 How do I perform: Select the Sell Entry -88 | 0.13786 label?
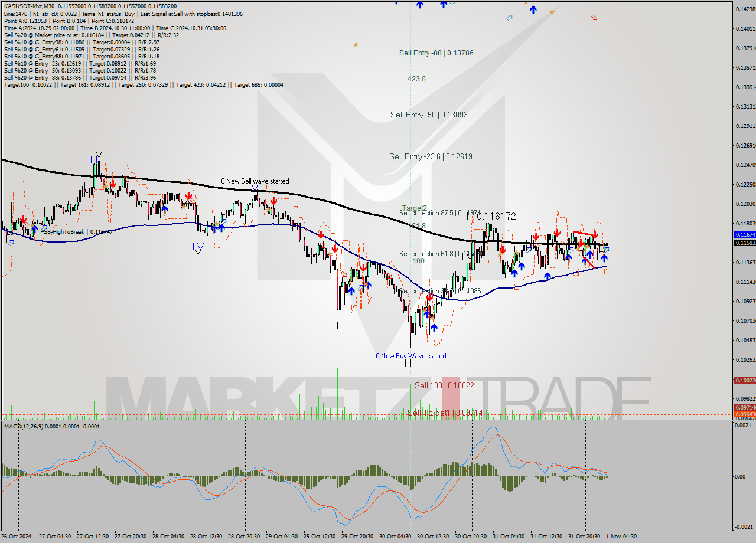436,53
